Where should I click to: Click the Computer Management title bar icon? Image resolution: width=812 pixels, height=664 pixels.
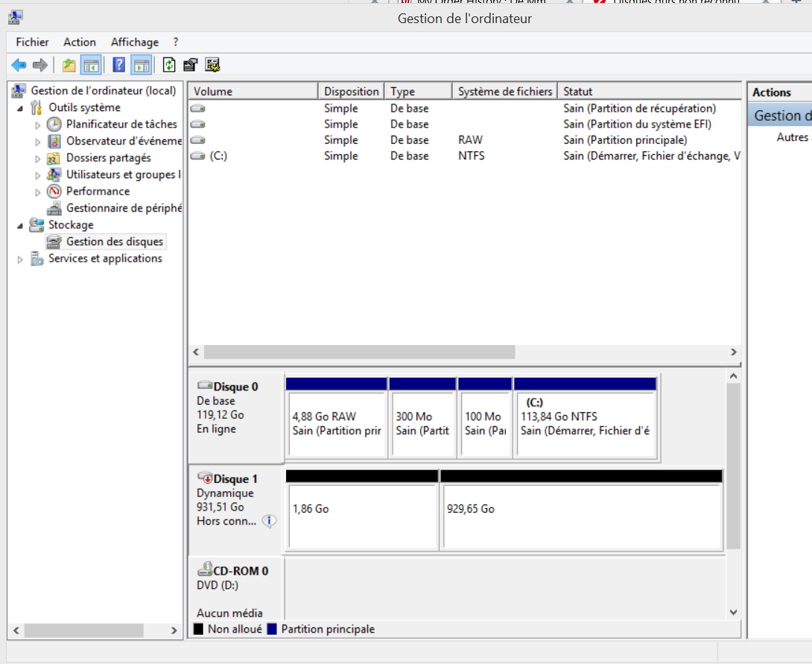[x=15, y=17]
